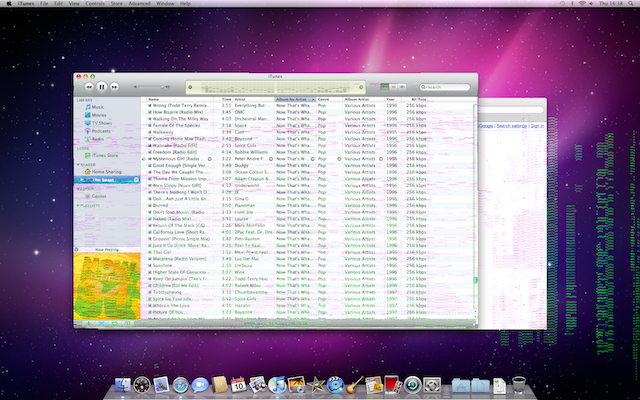Uncheck Macarena [Radio Version]
640x400 pixels.
(150, 259)
